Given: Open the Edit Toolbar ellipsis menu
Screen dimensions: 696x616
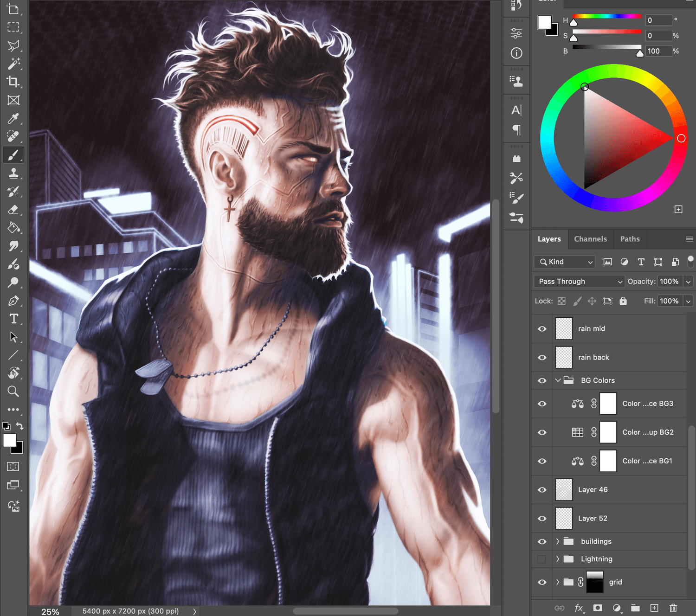Looking at the screenshot, I should click(x=13, y=410).
